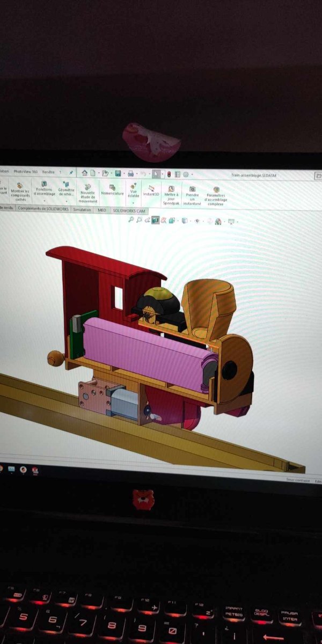Open the Apply Scene icon
Screen dimensions: 322x644
click(218, 221)
